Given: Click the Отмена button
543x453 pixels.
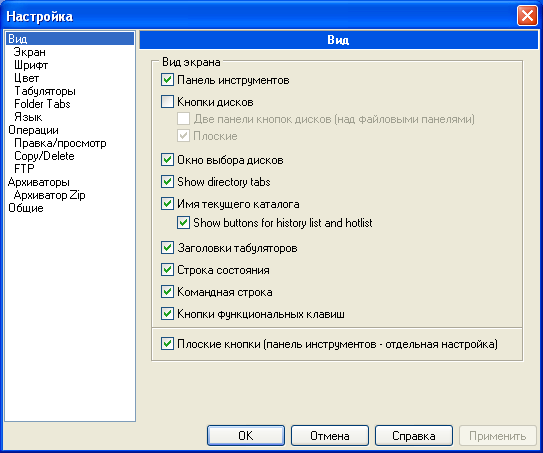Looking at the screenshot, I should point(330,435).
